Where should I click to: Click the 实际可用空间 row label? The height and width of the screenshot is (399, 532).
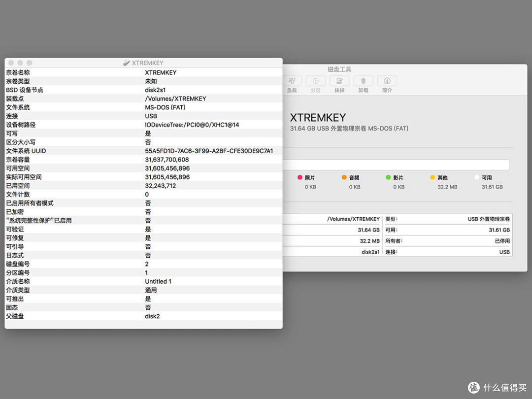coord(24,177)
